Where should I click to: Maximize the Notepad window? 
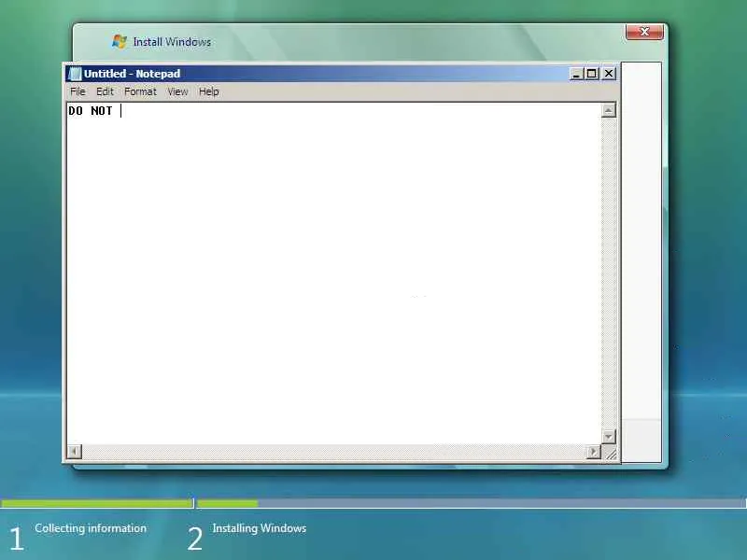(592, 74)
